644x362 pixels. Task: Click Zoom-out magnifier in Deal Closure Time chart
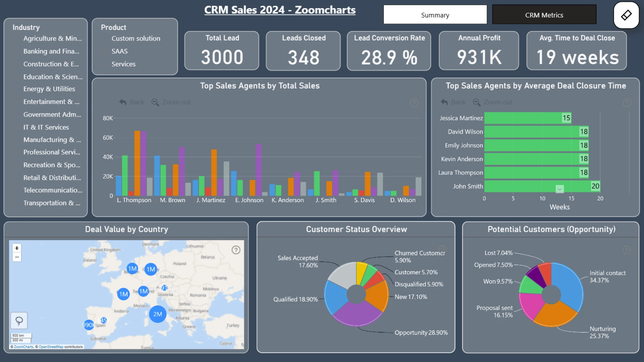476,102
